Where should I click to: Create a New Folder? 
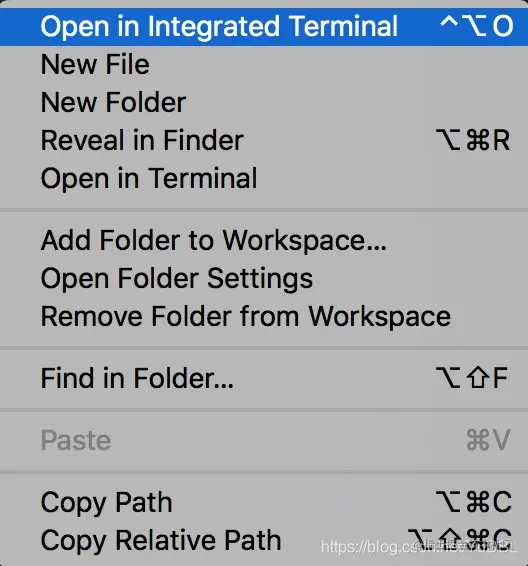(264, 103)
